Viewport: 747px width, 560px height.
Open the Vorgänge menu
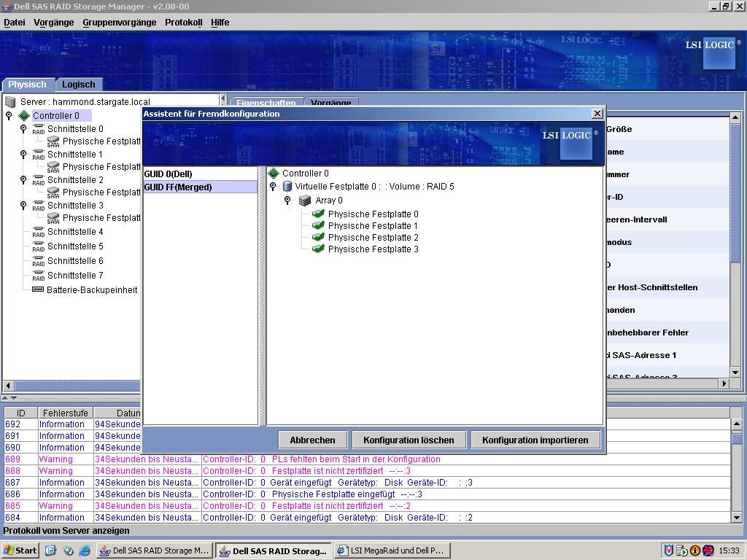click(54, 23)
